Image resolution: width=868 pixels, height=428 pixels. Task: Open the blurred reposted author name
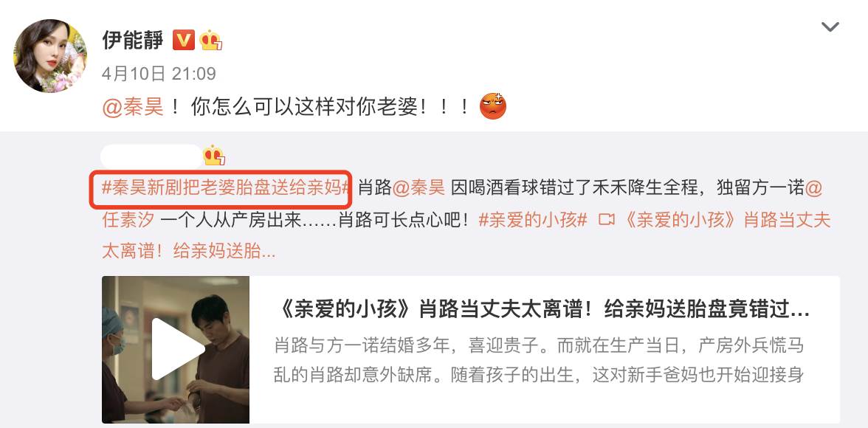pos(152,156)
